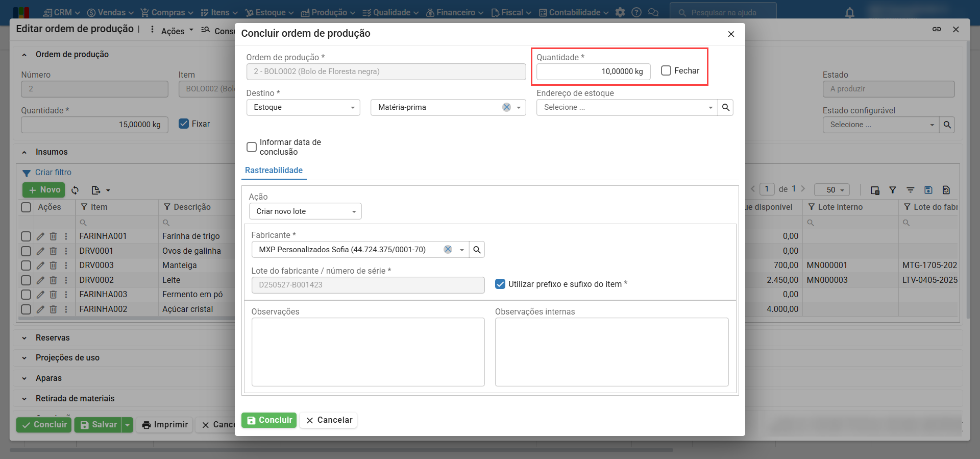This screenshot has height=459, width=980.
Task: Open the Salvar split button arrow
Action: (128, 425)
